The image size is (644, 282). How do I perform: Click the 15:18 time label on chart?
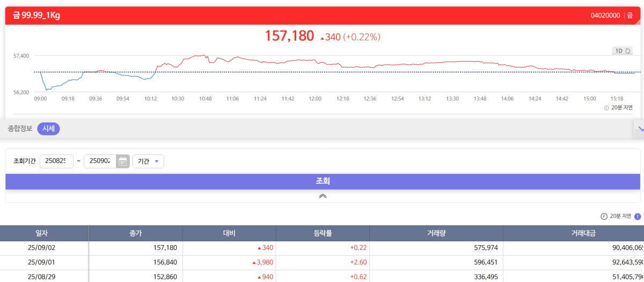tap(617, 99)
